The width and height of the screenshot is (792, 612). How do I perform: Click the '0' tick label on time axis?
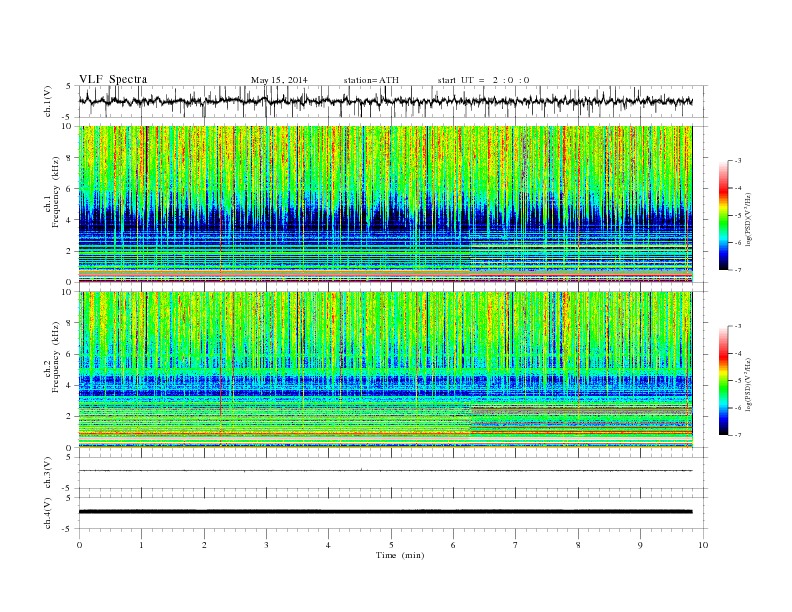point(79,545)
